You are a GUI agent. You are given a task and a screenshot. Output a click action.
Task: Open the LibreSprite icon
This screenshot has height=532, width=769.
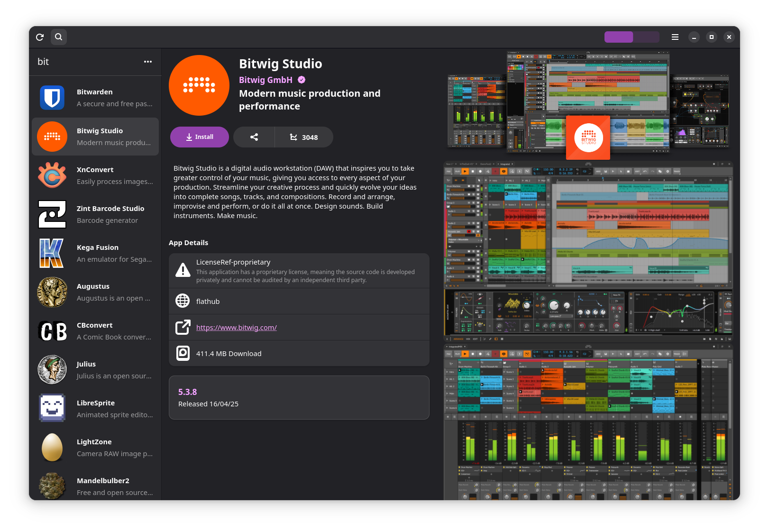pyautogui.click(x=52, y=408)
